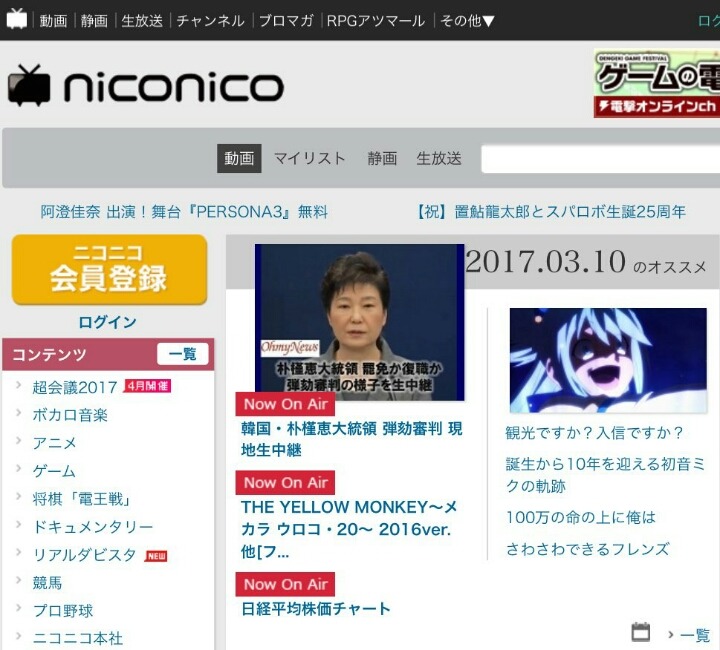Open 競馬 in contents list
Image resolution: width=720 pixels, height=650 pixels.
click(47, 583)
